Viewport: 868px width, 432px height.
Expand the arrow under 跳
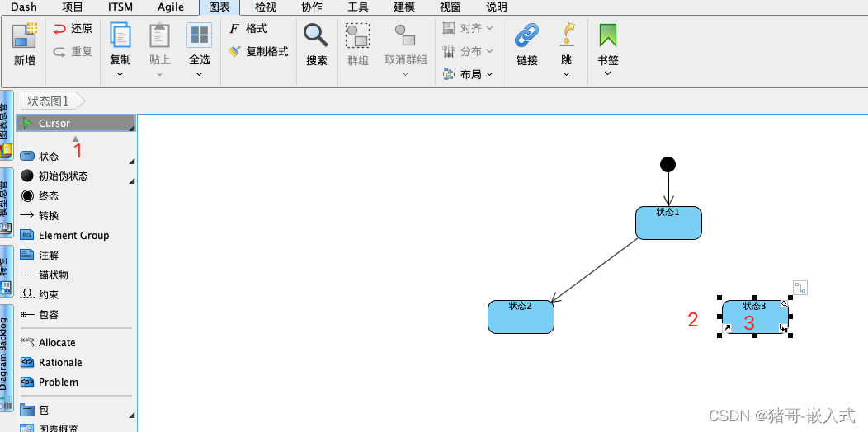[566, 73]
